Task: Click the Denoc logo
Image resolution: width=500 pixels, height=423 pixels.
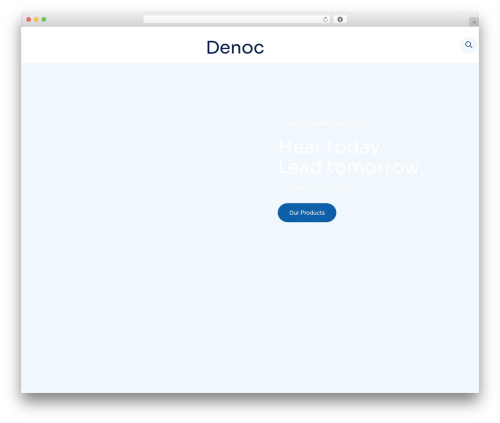Action: pos(235,47)
